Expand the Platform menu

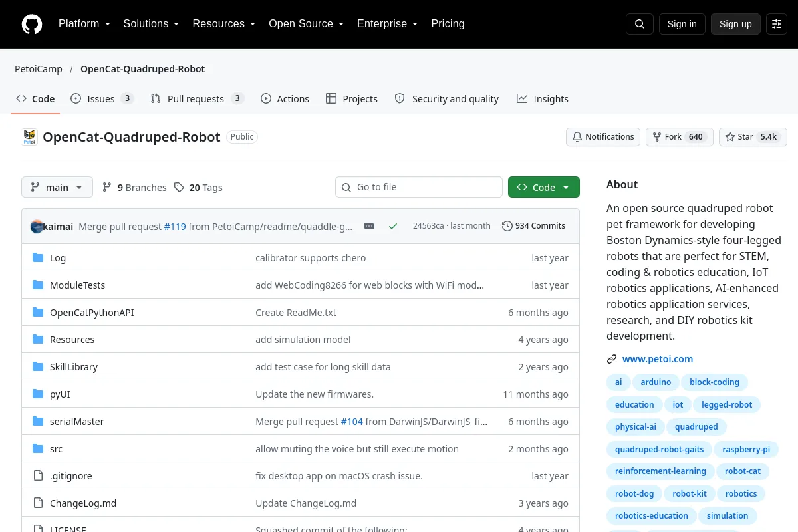(84, 24)
